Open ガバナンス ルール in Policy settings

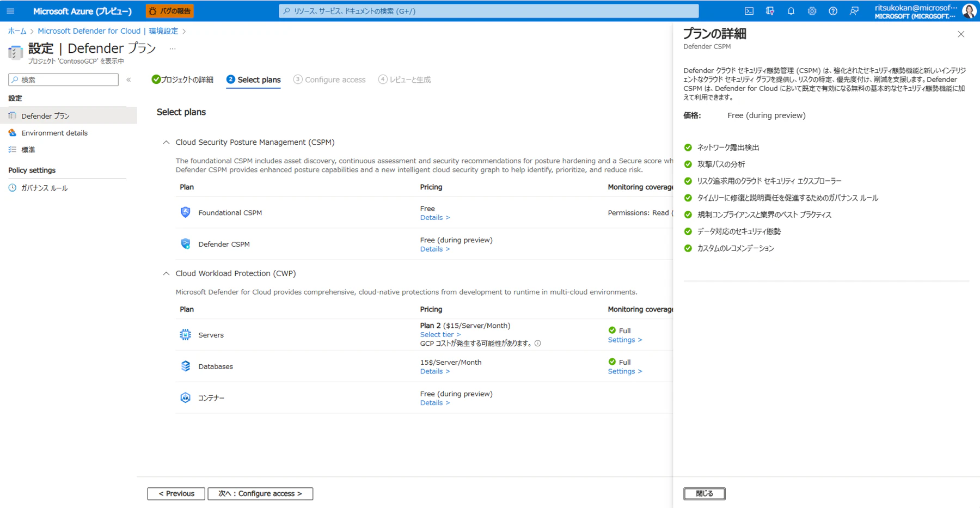[45, 188]
